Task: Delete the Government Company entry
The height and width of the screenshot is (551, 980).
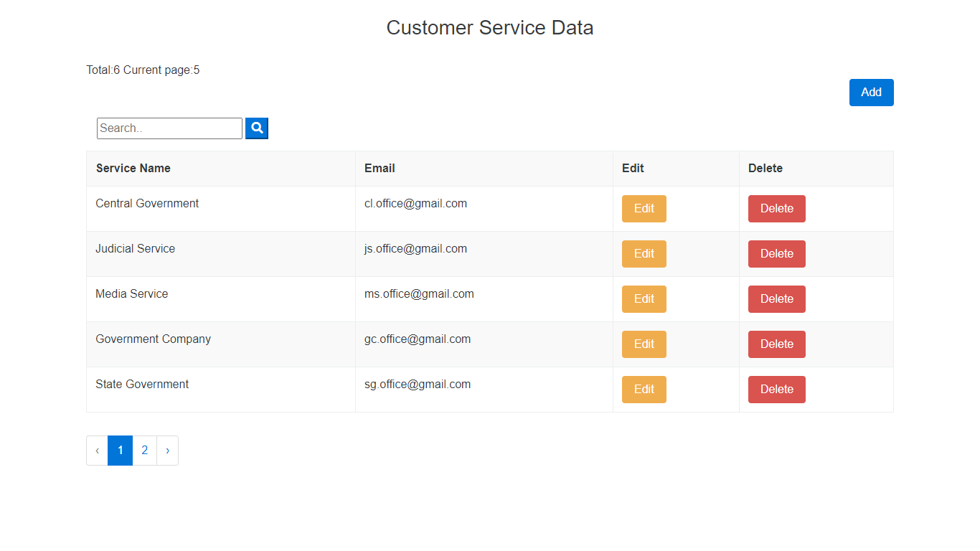Action: coord(776,344)
